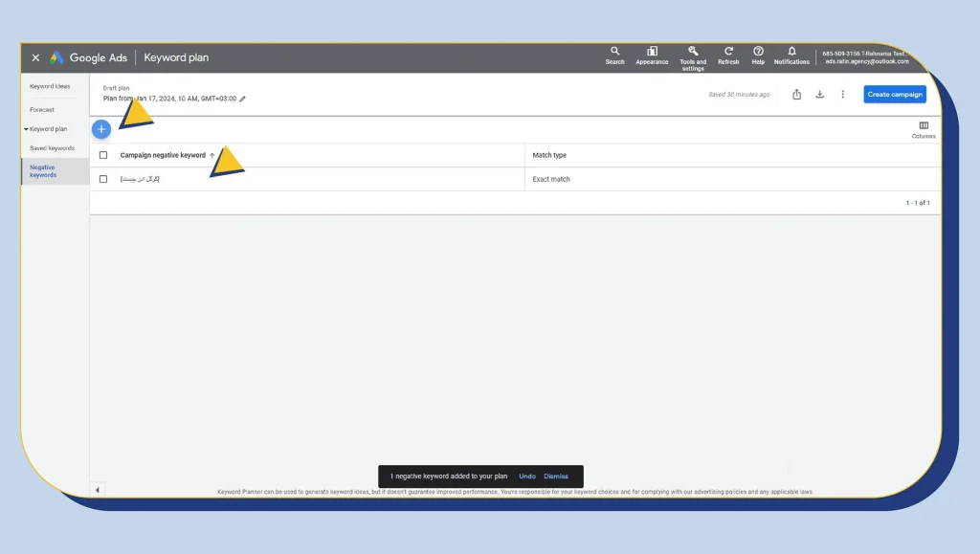Add a negative keyword with plus button
The height and width of the screenshot is (554, 980).
click(x=101, y=129)
